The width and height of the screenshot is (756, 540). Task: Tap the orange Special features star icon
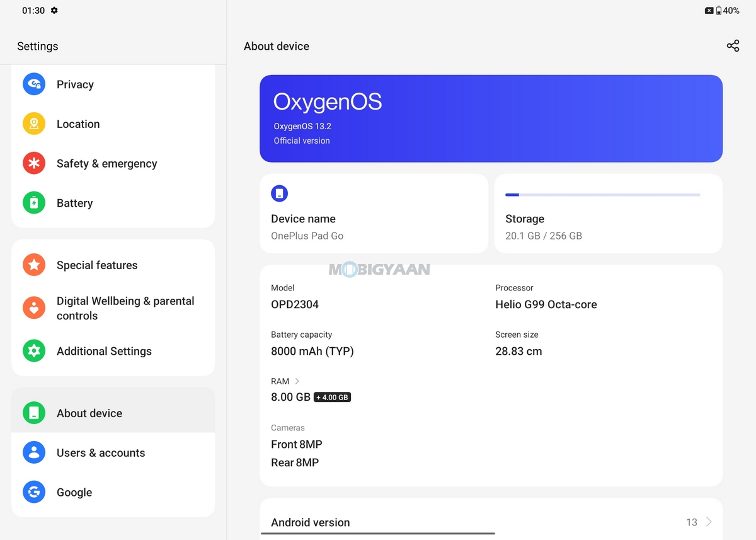point(34,265)
